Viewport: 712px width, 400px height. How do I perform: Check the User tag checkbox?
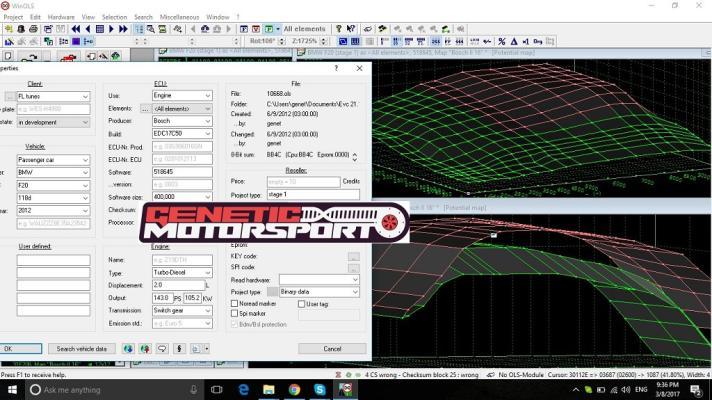301,303
